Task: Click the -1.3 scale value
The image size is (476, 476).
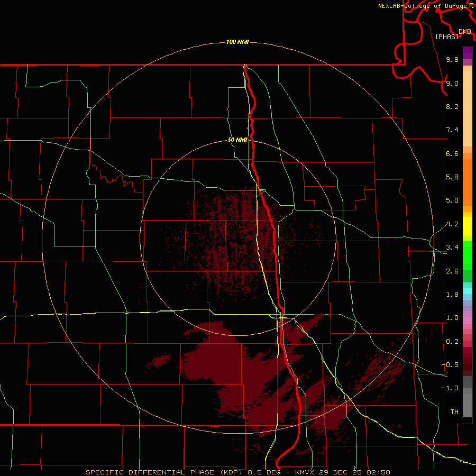Action: 450,388
